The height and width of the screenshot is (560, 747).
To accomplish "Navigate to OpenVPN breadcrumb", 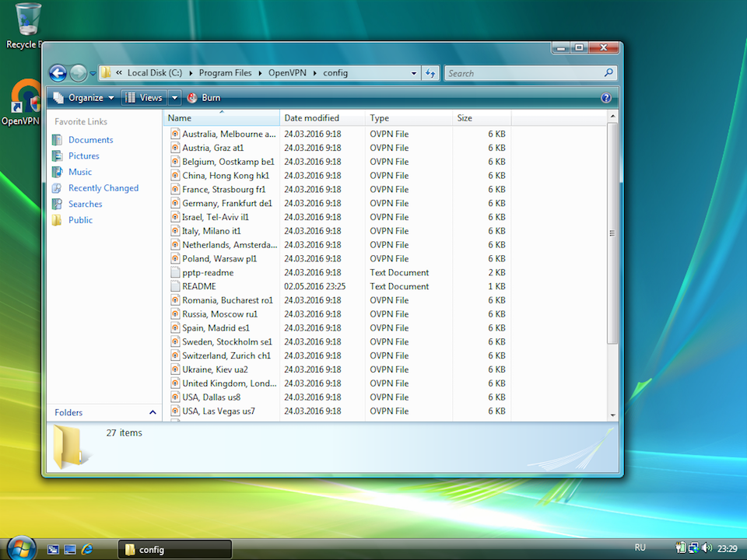I will (287, 73).
